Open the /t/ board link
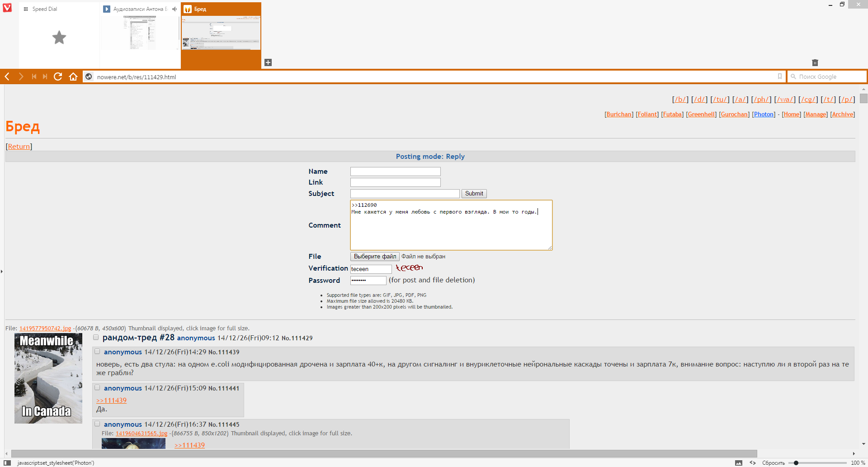This screenshot has width=868, height=467. [x=828, y=100]
